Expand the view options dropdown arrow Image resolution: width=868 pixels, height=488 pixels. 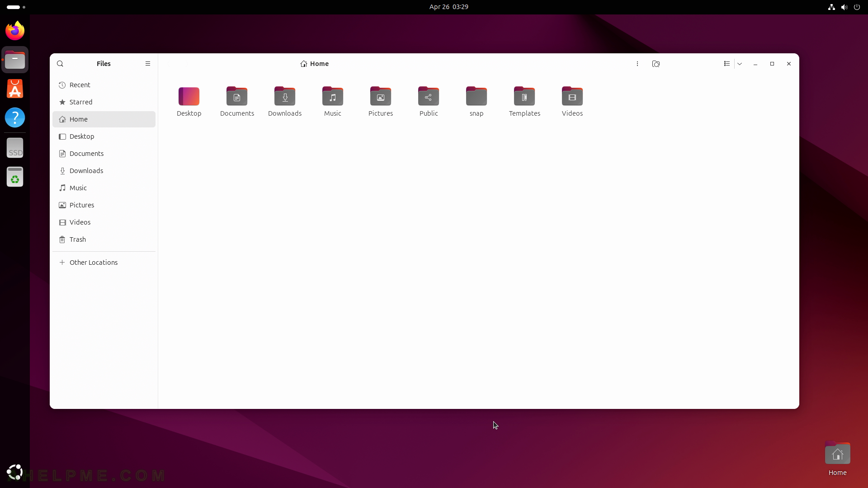(740, 64)
